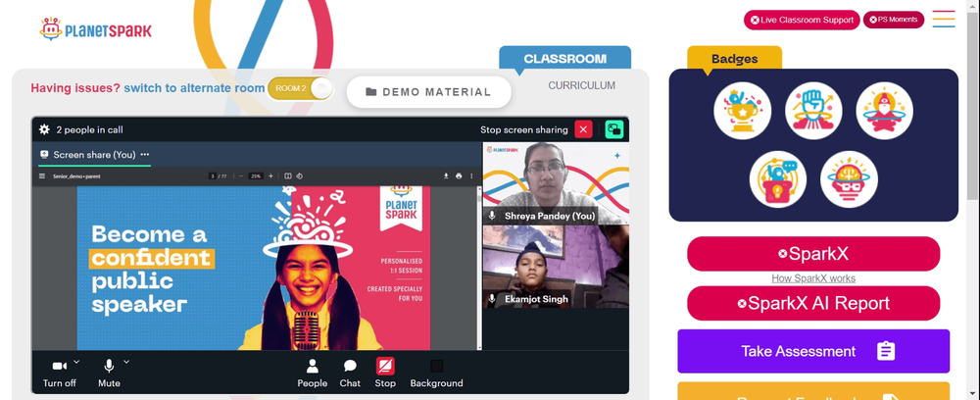This screenshot has width=980, height=400.
Task: Click the PDF fit-to-page icon
Action: click(288, 176)
